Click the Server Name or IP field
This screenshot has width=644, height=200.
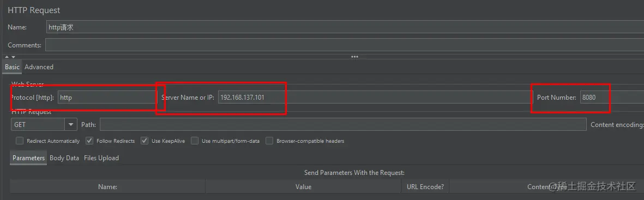[x=375, y=98]
